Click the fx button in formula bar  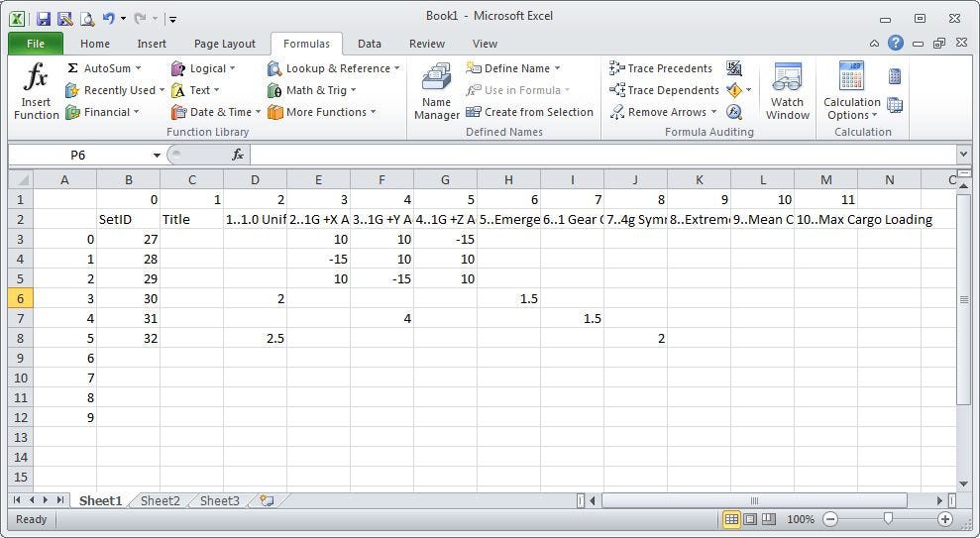238,155
